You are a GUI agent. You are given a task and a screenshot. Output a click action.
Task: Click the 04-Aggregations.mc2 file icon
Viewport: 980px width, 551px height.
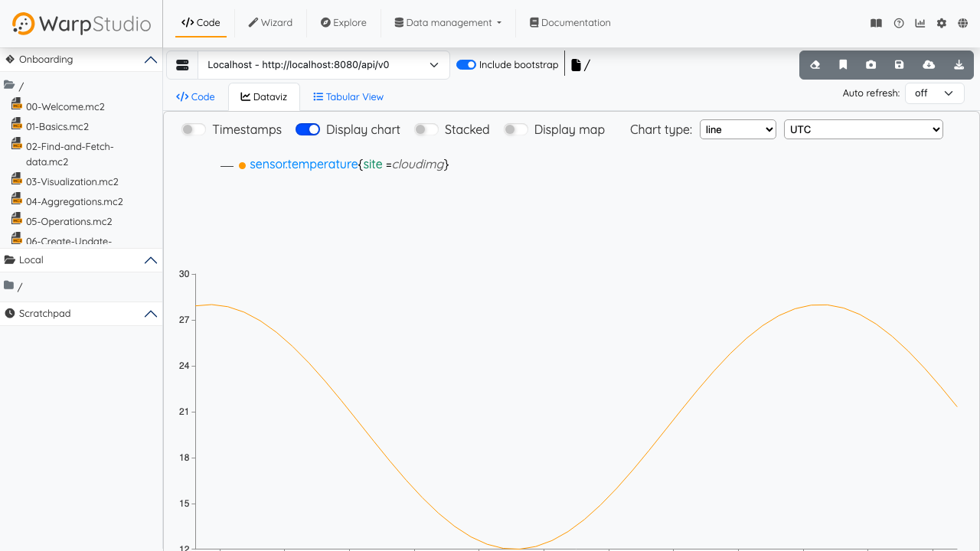coord(17,199)
